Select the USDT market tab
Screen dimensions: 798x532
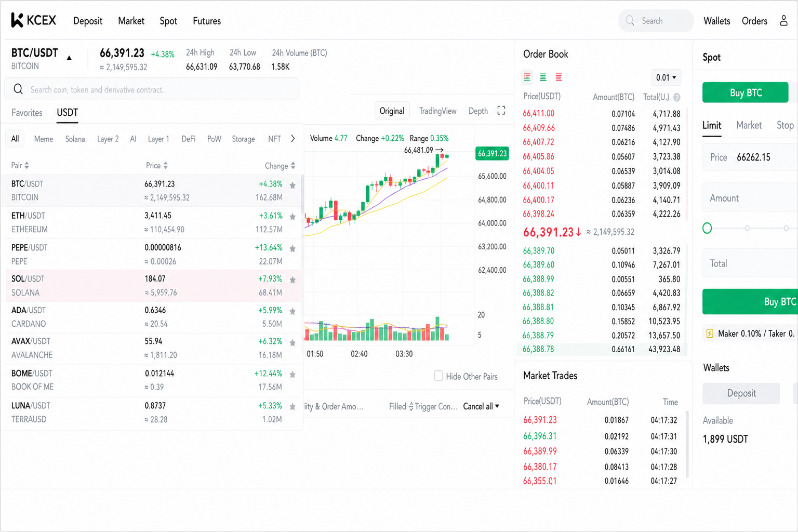pyautogui.click(x=68, y=112)
